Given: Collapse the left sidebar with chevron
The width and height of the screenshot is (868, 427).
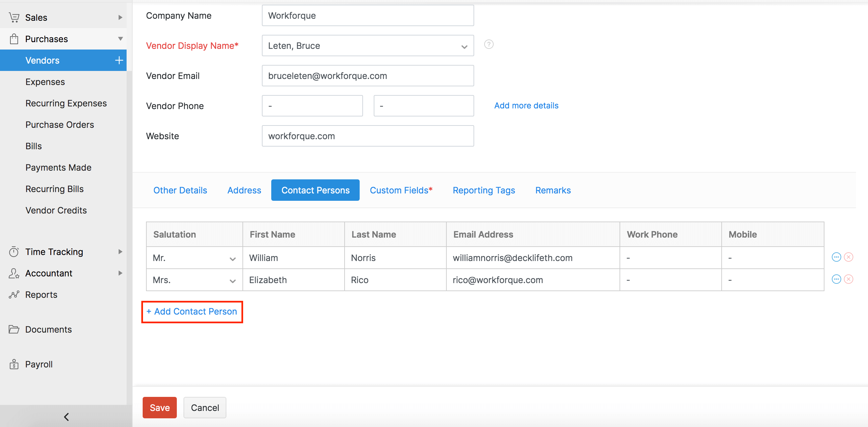Looking at the screenshot, I should 66,417.
